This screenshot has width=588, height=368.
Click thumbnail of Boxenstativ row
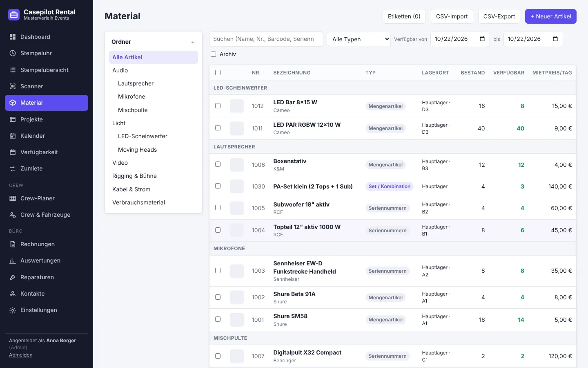(237, 165)
